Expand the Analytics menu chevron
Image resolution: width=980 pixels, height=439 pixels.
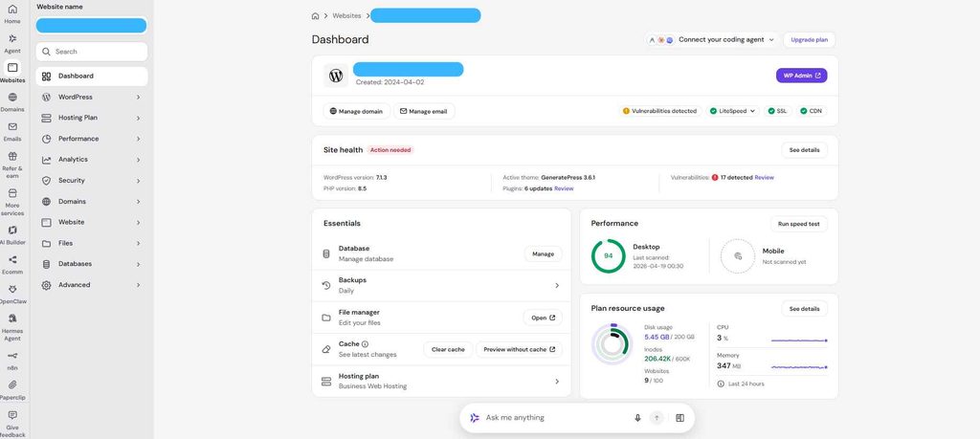pos(138,160)
